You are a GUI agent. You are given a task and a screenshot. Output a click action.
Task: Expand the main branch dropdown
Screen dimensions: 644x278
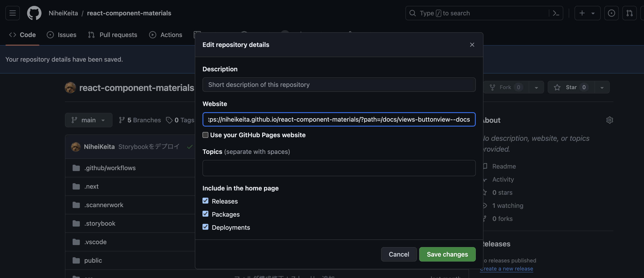pos(88,120)
